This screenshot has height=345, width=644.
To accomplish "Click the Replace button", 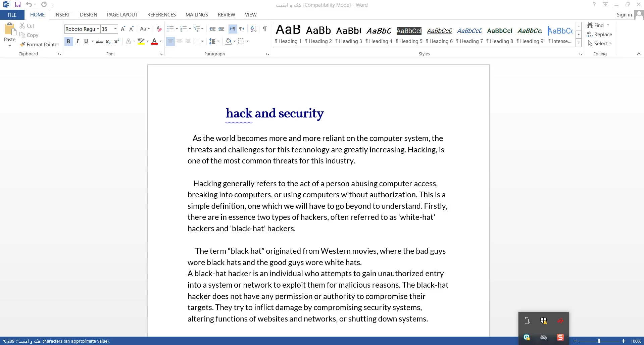I will tap(599, 34).
